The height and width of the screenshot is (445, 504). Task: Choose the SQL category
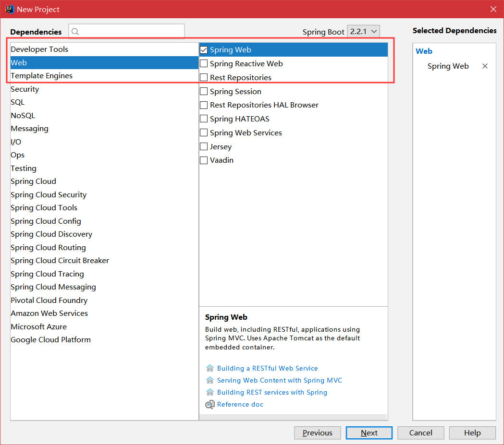[104, 102]
